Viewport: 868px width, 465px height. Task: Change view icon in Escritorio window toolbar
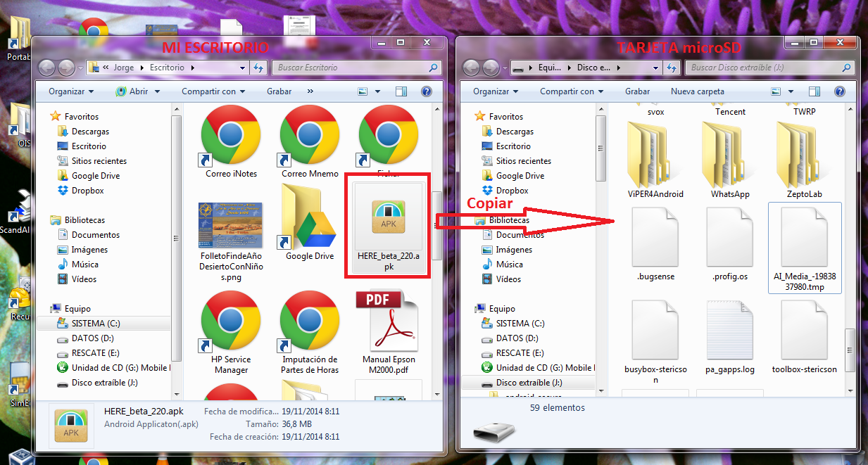(363, 91)
